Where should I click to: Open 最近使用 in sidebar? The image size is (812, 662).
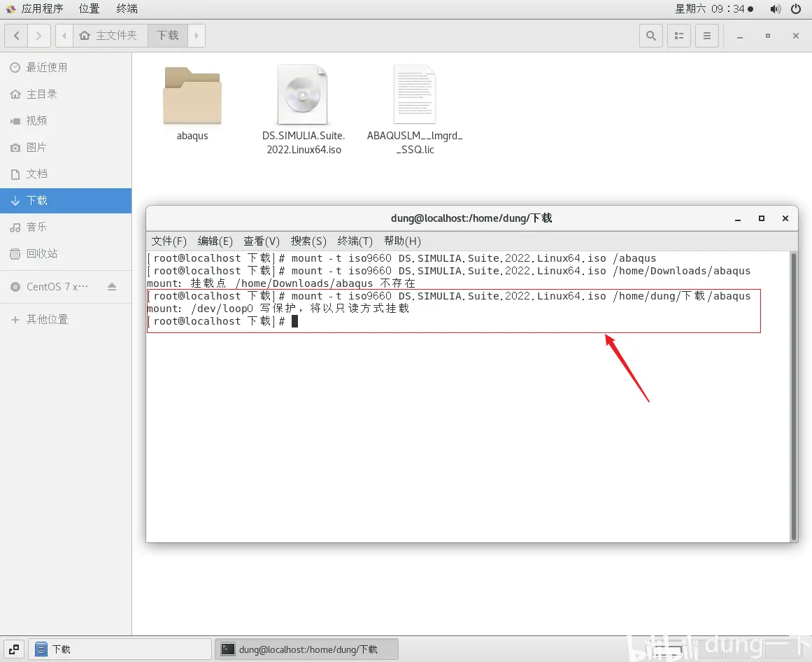pyautogui.click(x=66, y=67)
